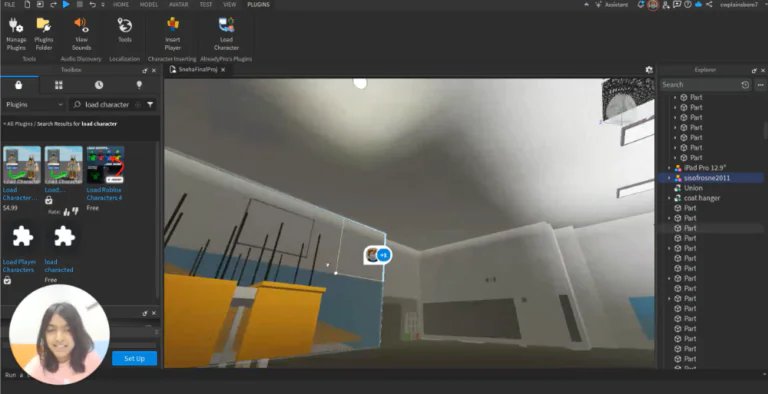Image resolution: width=768 pixels, height=394 pixels.
Task: Open the Explorer options ellipsis button
Action: 760,84
